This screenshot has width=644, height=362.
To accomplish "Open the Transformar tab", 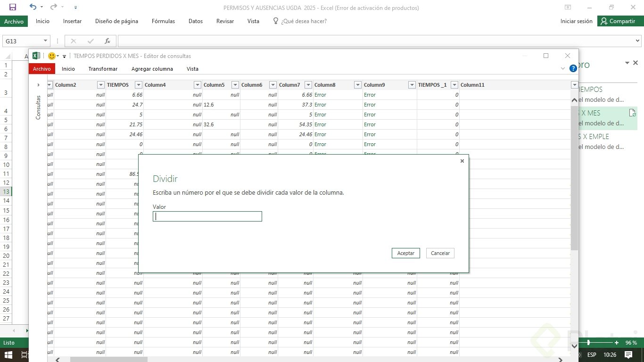I will 103,69.
